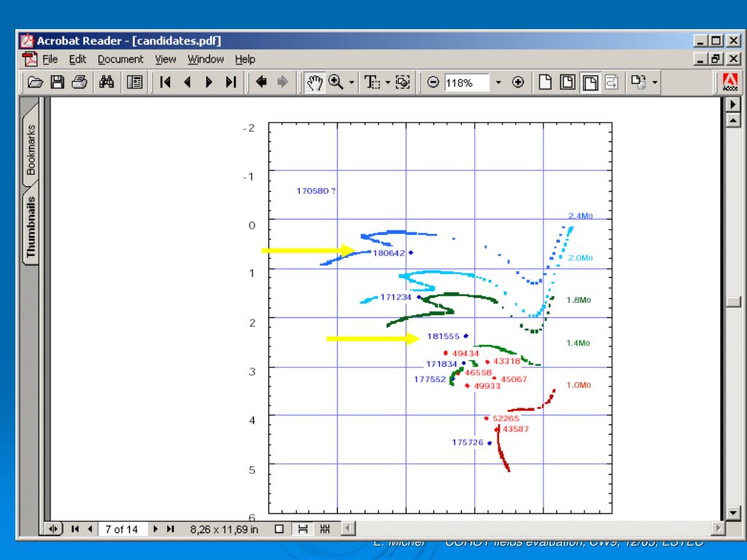Viewport: 747px width, 560px height.
Task: Go to first page in the status bar
Action: 75,529
